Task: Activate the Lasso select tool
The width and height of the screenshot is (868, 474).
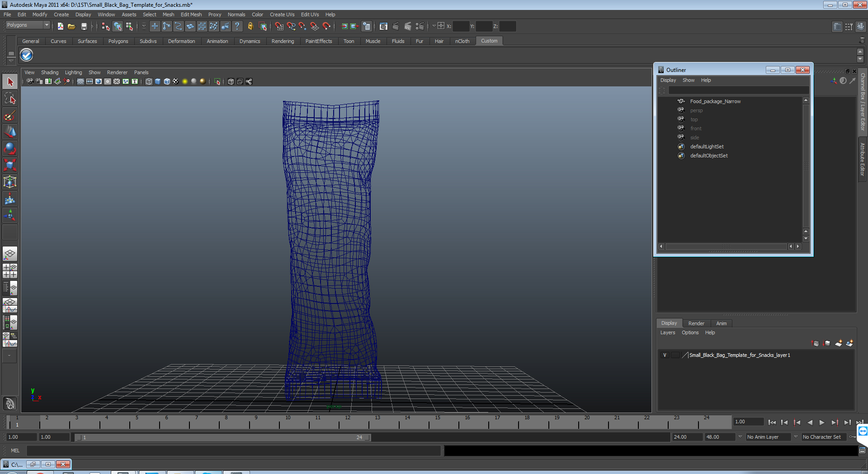Action: pyautogui.click(x=10, y=99)
